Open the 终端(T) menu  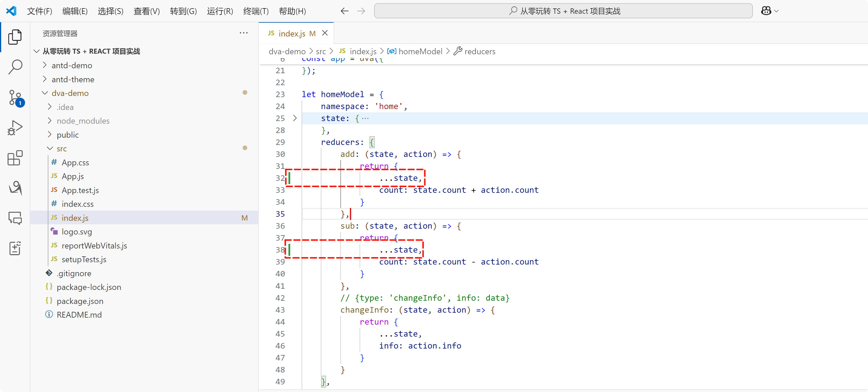click(x=256, y=11)
